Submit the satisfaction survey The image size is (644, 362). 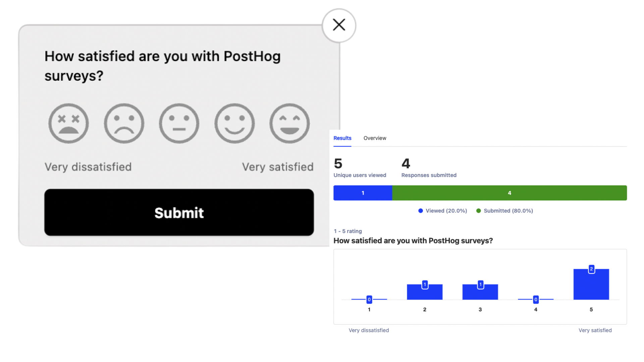pyautogui.click(x=179, y=213)
